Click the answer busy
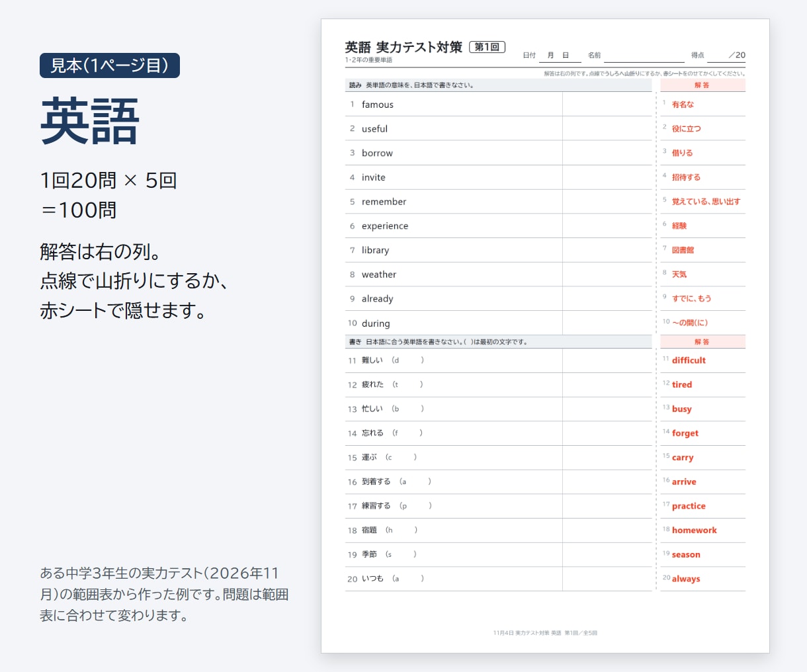This screenshot has height=672, width=807. [681, 409]
